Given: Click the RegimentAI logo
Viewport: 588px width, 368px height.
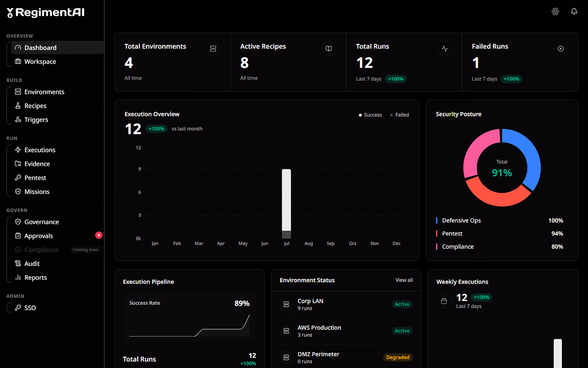Looking at the screenshot, I should [x=46, y=13].
